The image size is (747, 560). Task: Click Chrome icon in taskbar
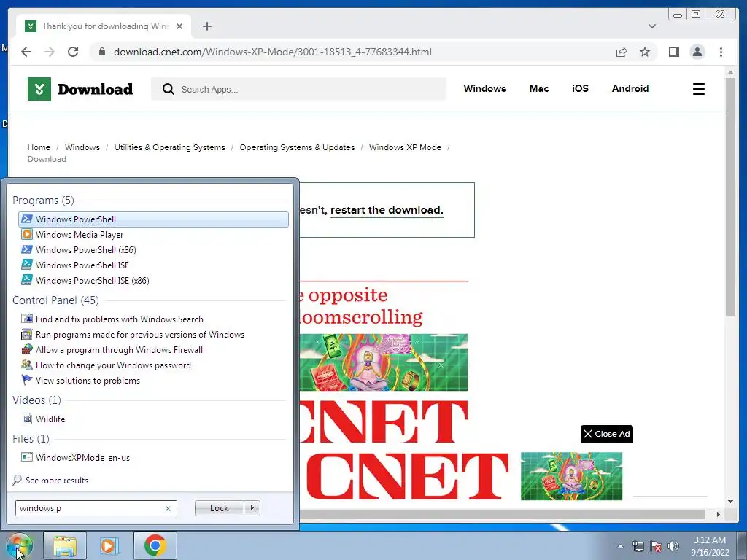[155, 545]
